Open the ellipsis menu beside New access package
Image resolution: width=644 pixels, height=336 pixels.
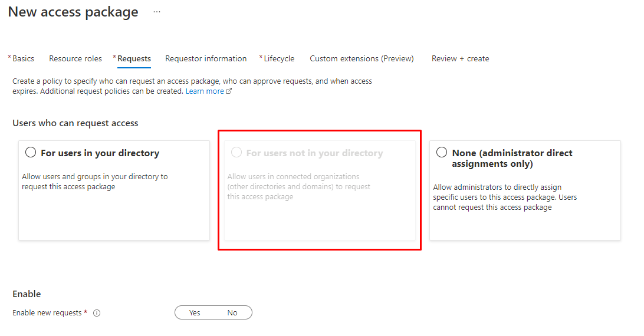(x=157, y=12)
